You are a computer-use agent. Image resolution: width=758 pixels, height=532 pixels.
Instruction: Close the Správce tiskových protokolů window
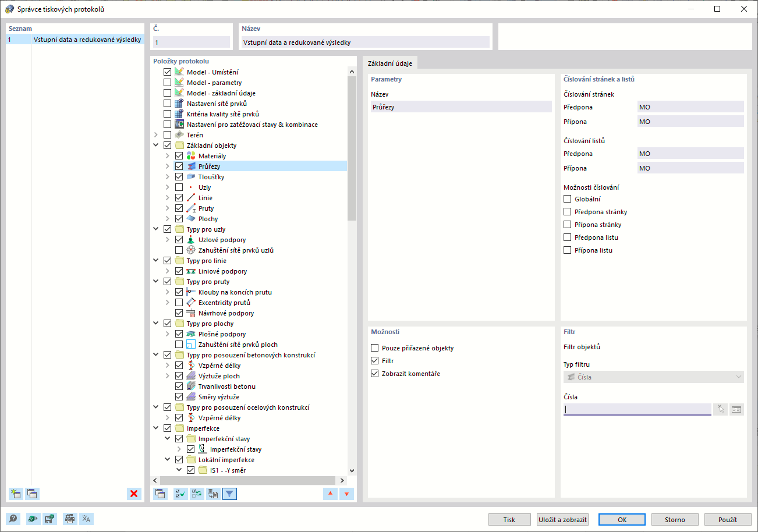pos(744,9)
